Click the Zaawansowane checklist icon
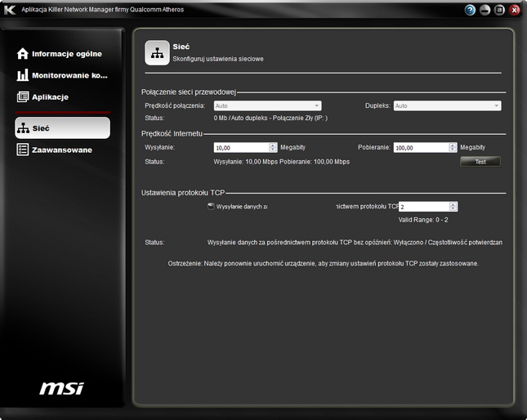This screenshot has height=420, width=527. 23,150
